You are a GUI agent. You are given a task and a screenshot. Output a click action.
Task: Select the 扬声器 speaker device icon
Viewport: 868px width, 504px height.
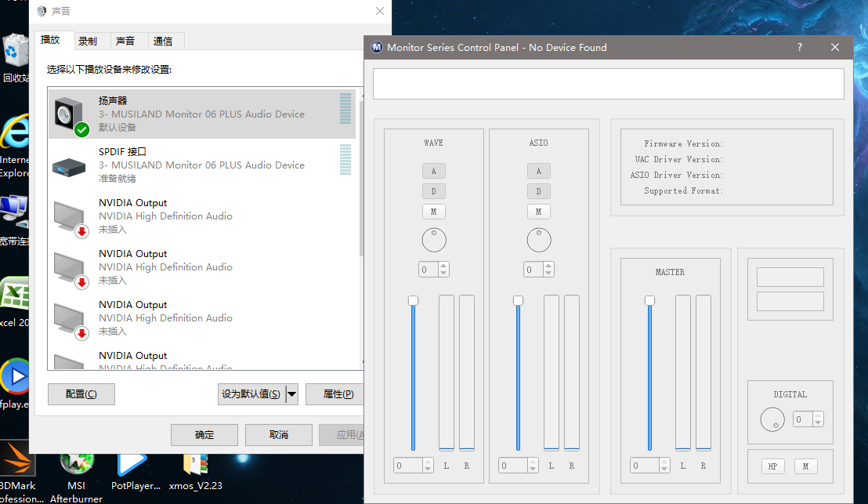tap(71, 115)
